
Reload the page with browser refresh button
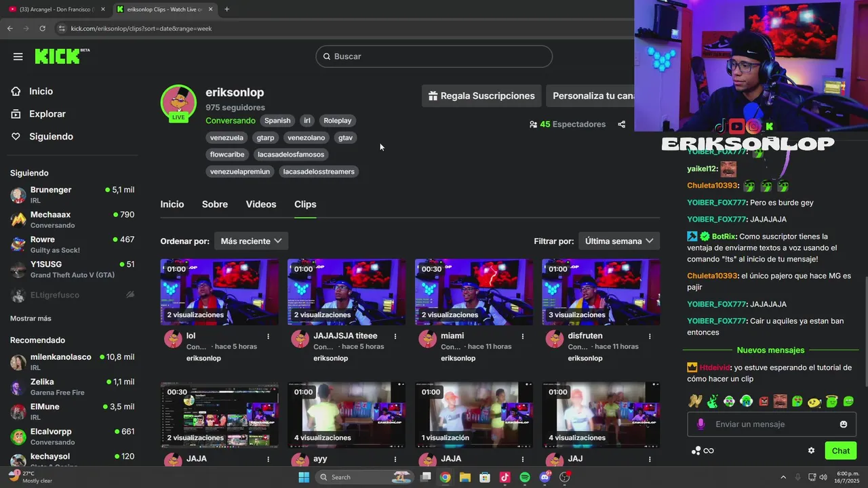click(x=42, y=28)
